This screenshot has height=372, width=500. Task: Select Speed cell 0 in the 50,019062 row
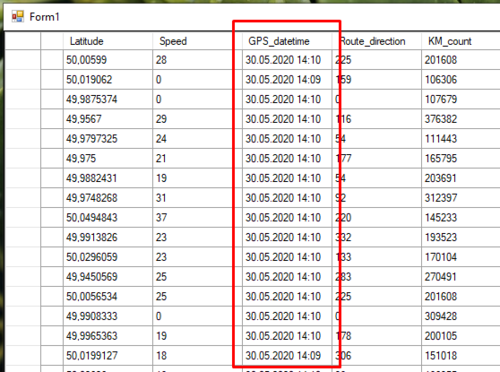click(x=198, y=80)
